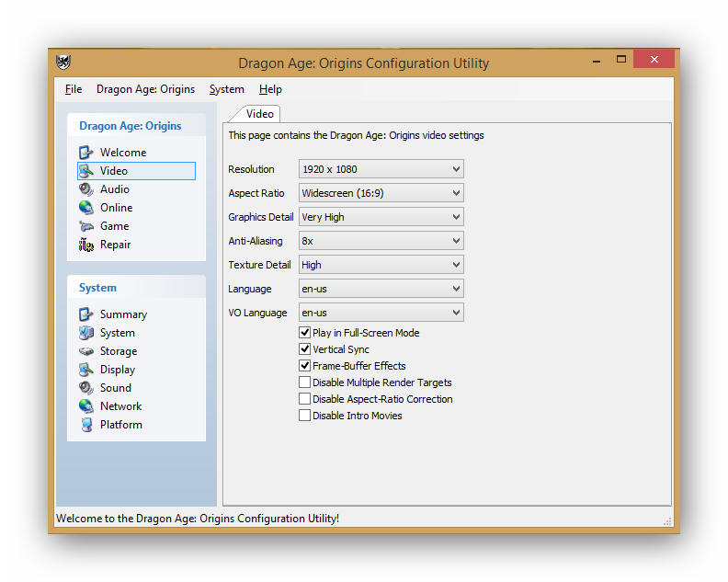Click the Video settings icon in sidebar
728x582 pixels.
pos(85,171)
